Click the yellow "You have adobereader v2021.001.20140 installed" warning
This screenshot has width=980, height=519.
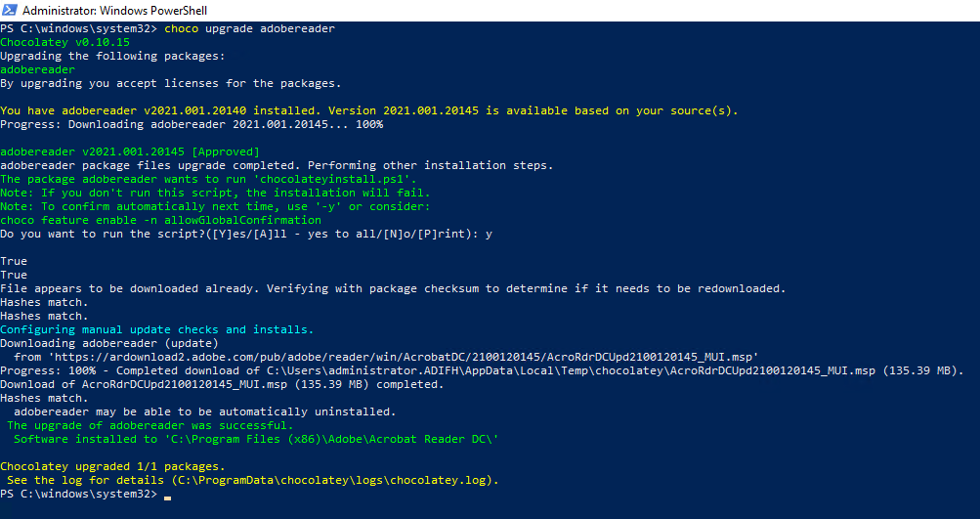click(368, 111)
